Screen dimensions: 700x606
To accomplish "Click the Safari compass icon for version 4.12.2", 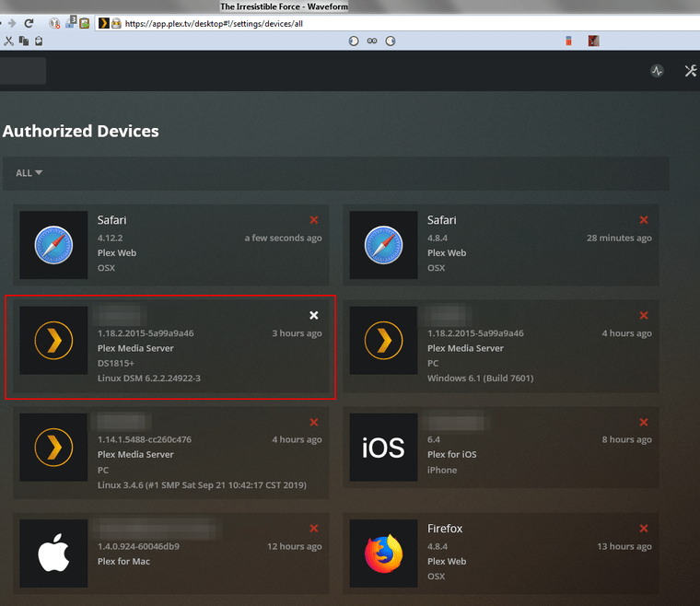I will point(53,245).
